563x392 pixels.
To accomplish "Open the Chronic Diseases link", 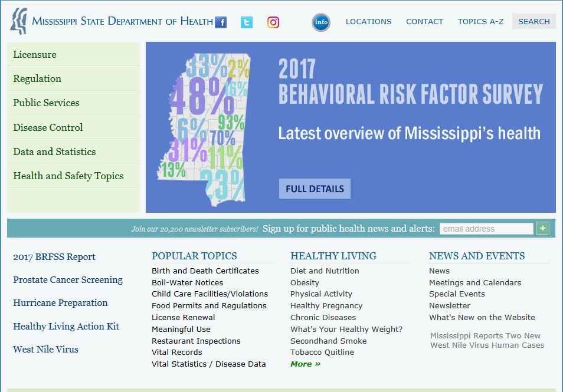I will click(323, 317).
